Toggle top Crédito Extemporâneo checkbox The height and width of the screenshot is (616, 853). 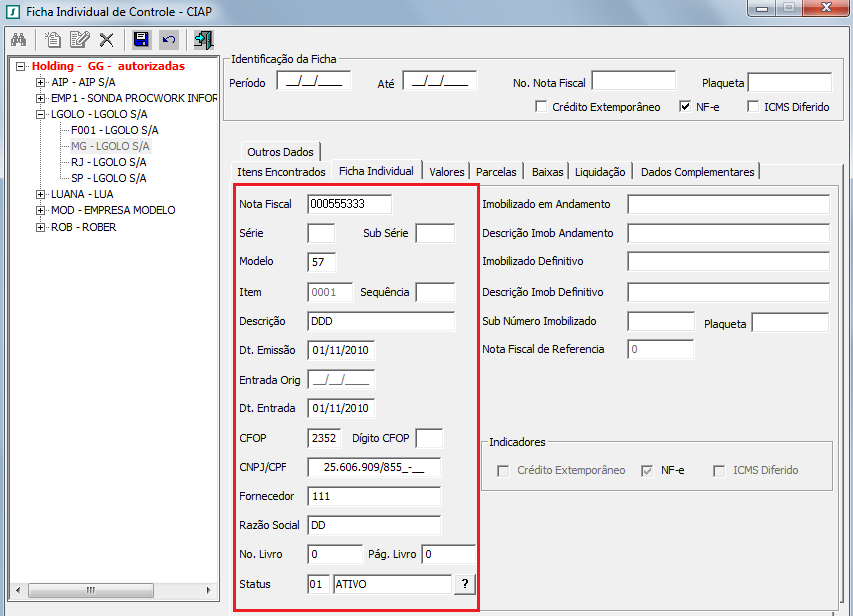click(541, 107)
